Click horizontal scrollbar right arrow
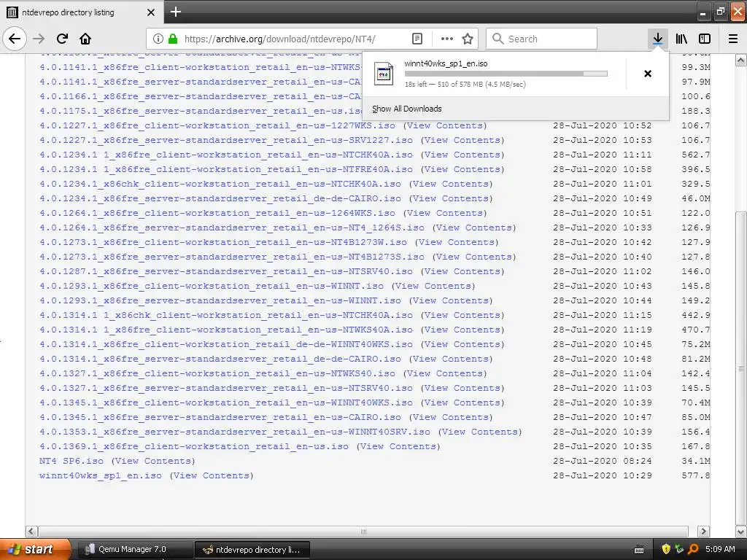 [703, 531]
